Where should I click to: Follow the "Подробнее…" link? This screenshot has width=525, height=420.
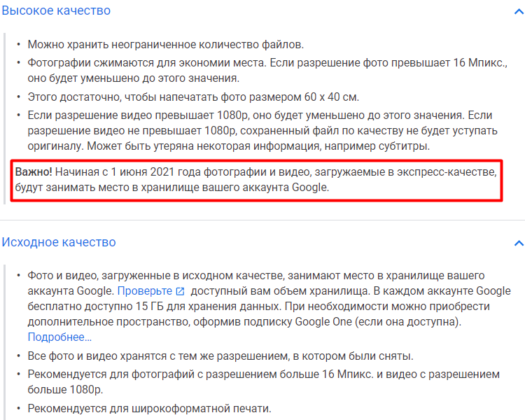pyautogui.click(x=59, y=337)
